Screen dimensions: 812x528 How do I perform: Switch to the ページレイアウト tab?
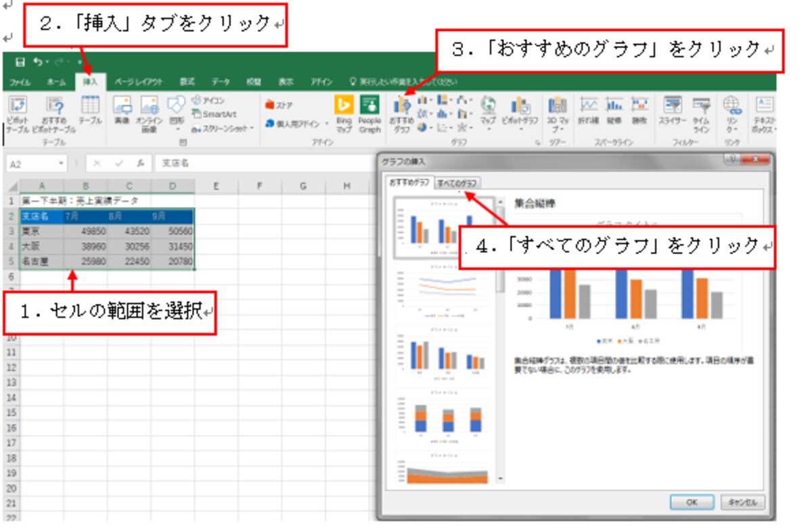[139, 82]
